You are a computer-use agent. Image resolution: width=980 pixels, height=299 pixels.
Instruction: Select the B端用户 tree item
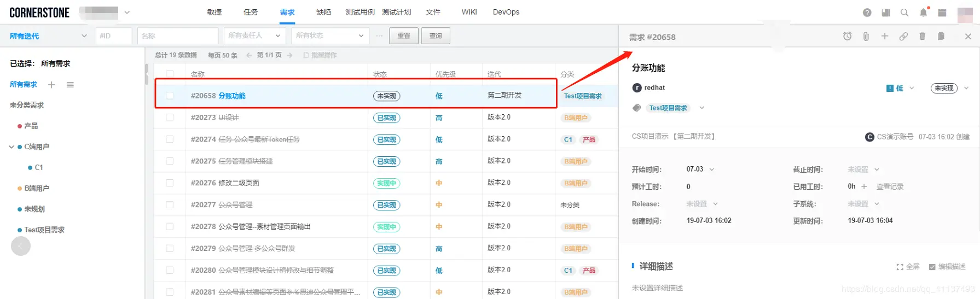[x=37, y=189]
